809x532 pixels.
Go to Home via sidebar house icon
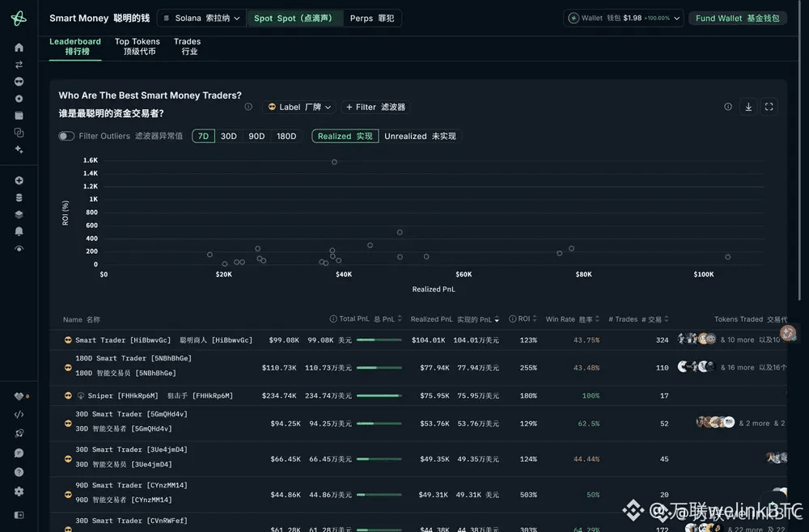(x=19, y=48)
